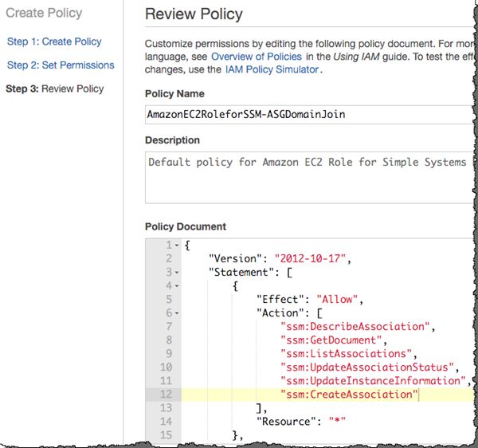Collapse the Action array fold at line 6

tap(177, 313)
